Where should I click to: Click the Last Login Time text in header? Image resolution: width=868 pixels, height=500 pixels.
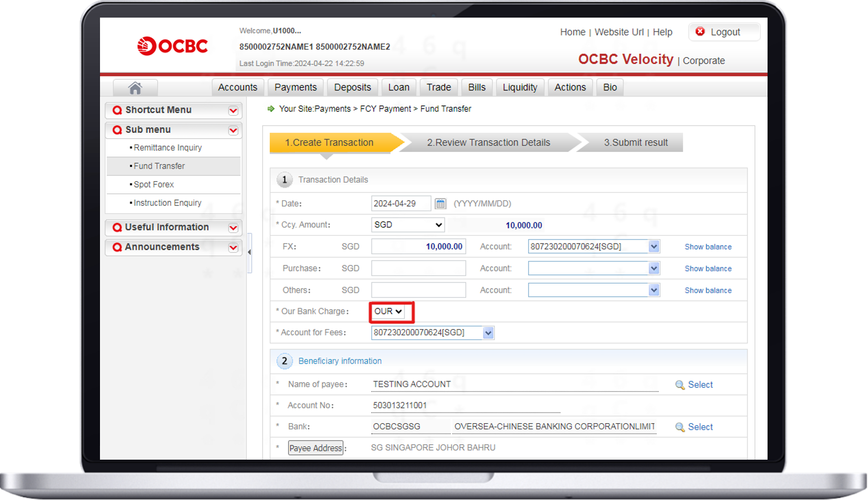tap(302, 63)
